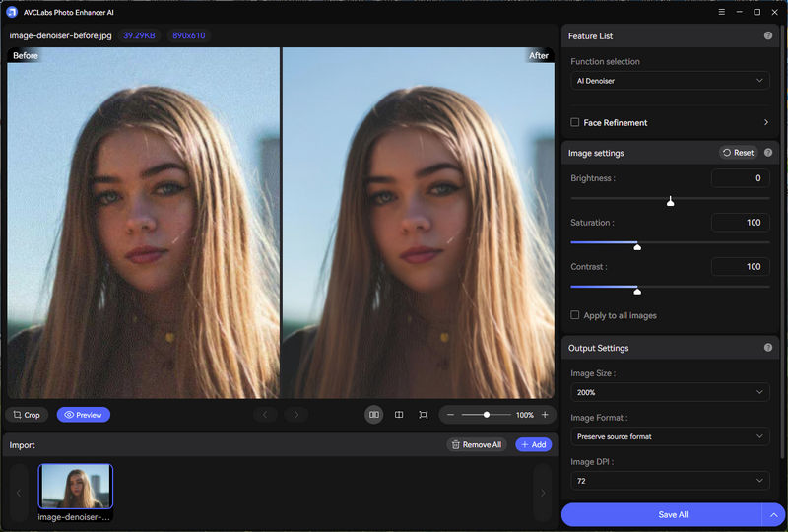Click the fit-to-screen view icon
The width and height of the screenshot is (788, 532).
(x=423, y=415)
